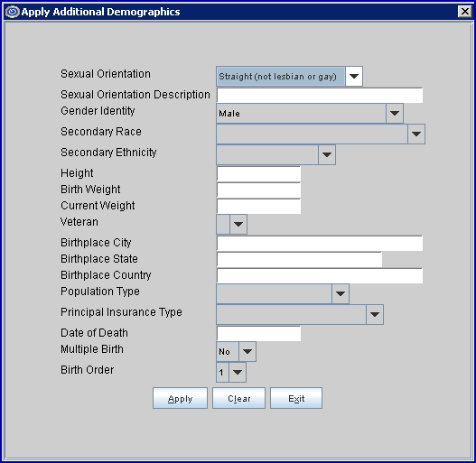The width and height of the screenshot is (476, 463).
Task: Expand the Multiple Birth dropdown
Action: (x=247, y=351)
